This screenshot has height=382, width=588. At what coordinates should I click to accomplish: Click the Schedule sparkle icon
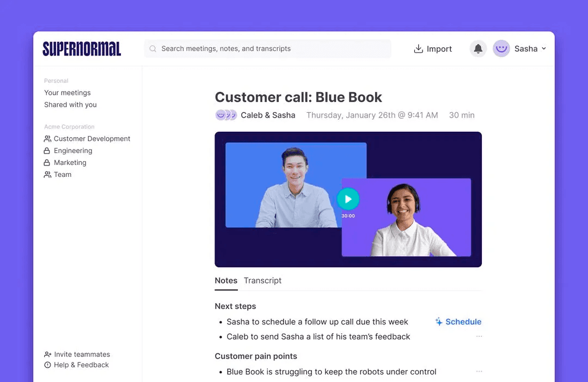[x=439, y=322]
